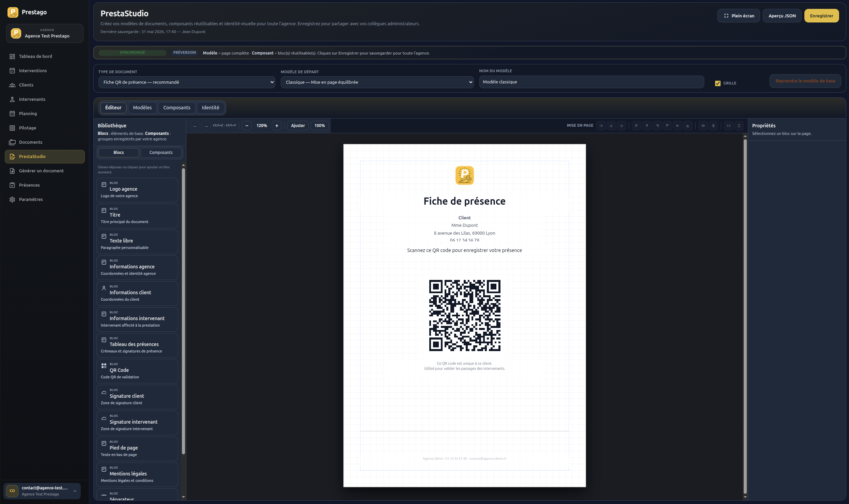Distribute vertically layout icon

[713, 126]
